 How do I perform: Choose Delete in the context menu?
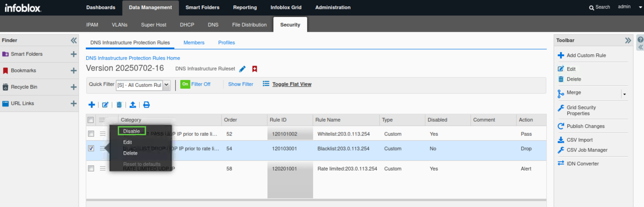(130, 153)
